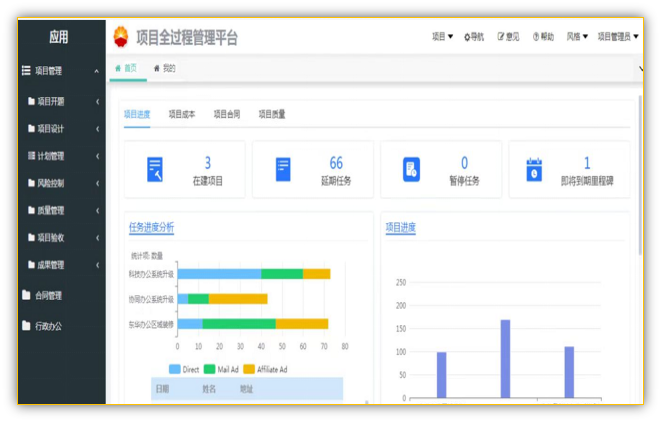
Task: Open the 任务进度分析 link
Action: click(151, 228)
